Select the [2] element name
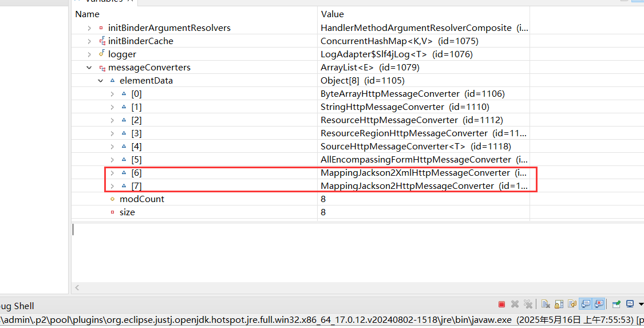Screen dimensions: 644x328 (x=136, y=120)
